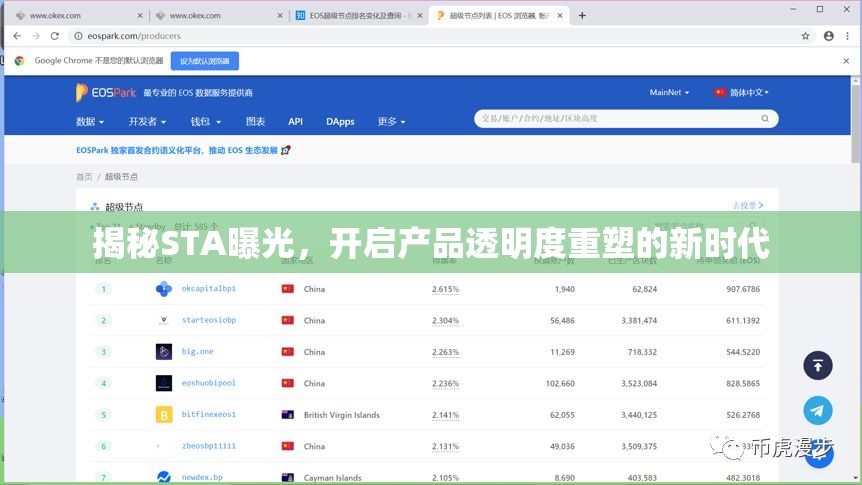Click the EOSPark logo

[106, 92]
